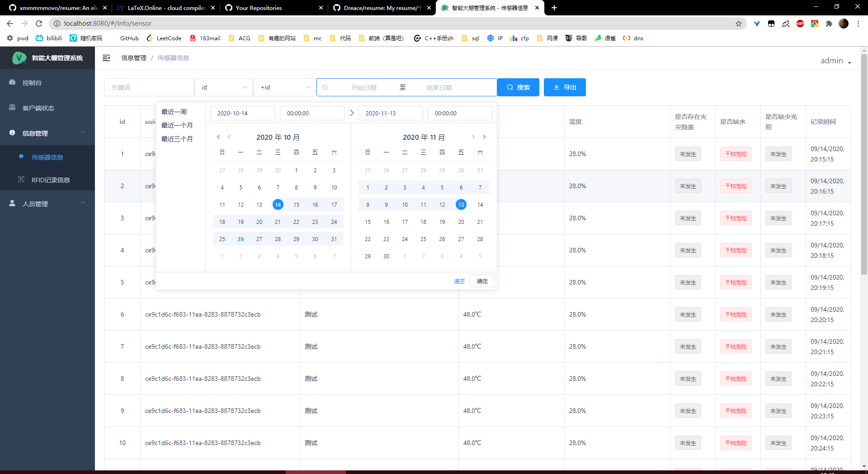Click 未发生 fire hazard tag in row 6

(688, 314)
